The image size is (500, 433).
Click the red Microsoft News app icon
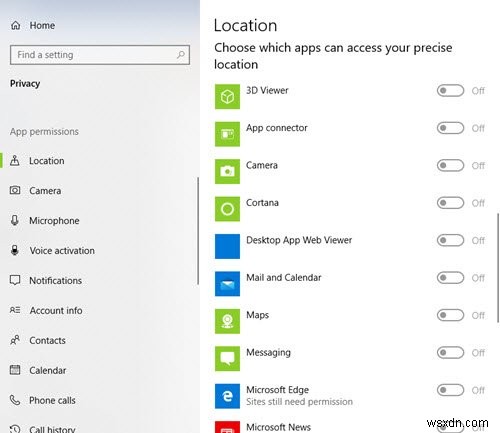coord(227,427)
